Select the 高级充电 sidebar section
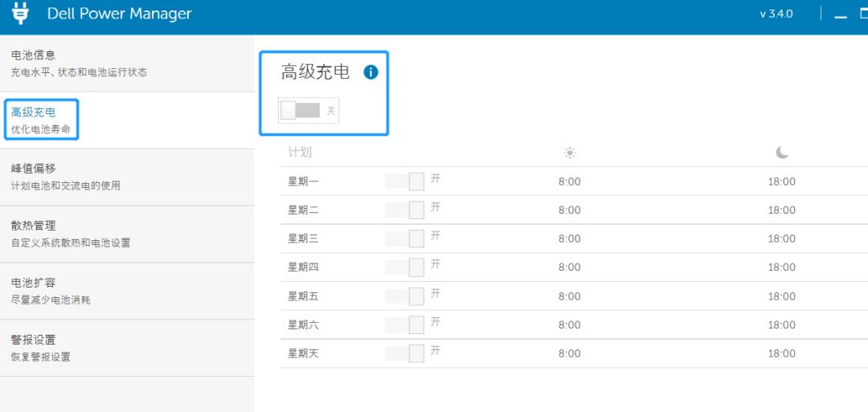 pos(127,120)
